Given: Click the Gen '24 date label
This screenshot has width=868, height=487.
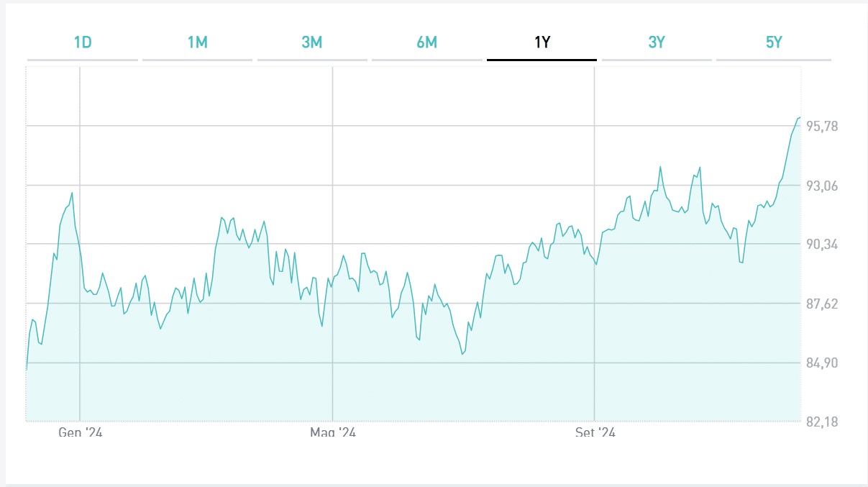Looking at the screenshot, I should [x=80, y=432].
